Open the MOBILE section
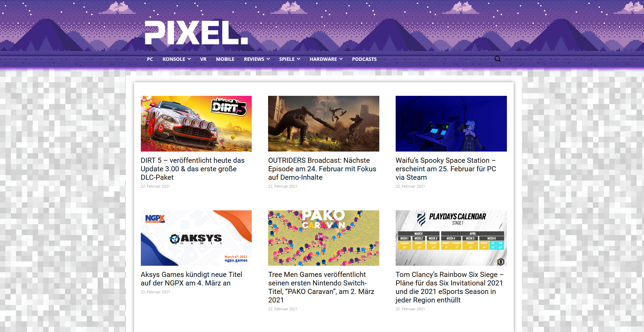Viewport: 644px width, 332px height. click(x=225, y=59)
